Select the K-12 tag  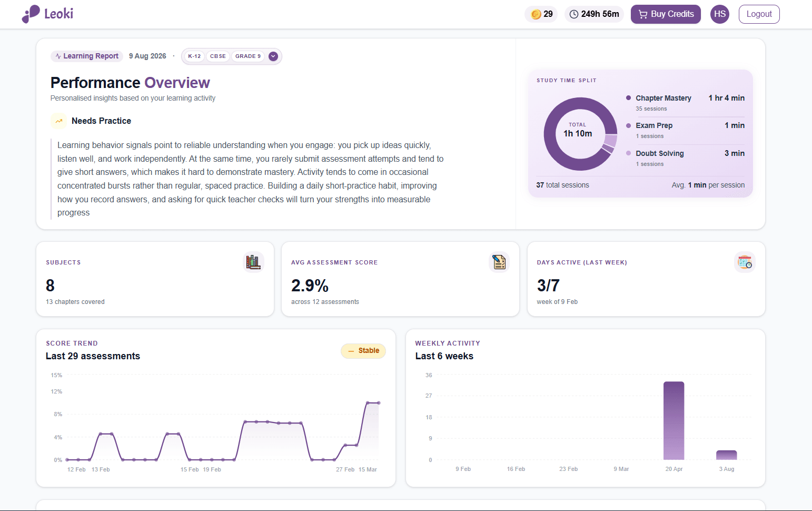[194, 56]
